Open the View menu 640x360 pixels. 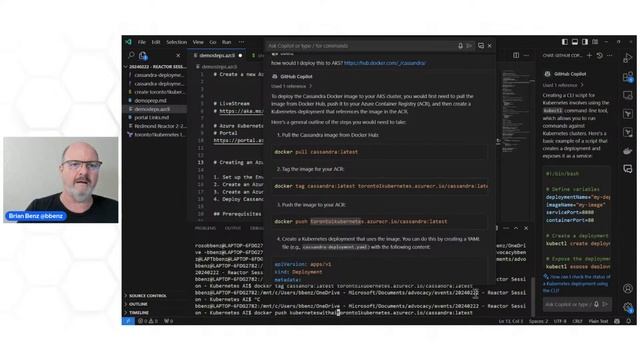[x=198, y=42]
